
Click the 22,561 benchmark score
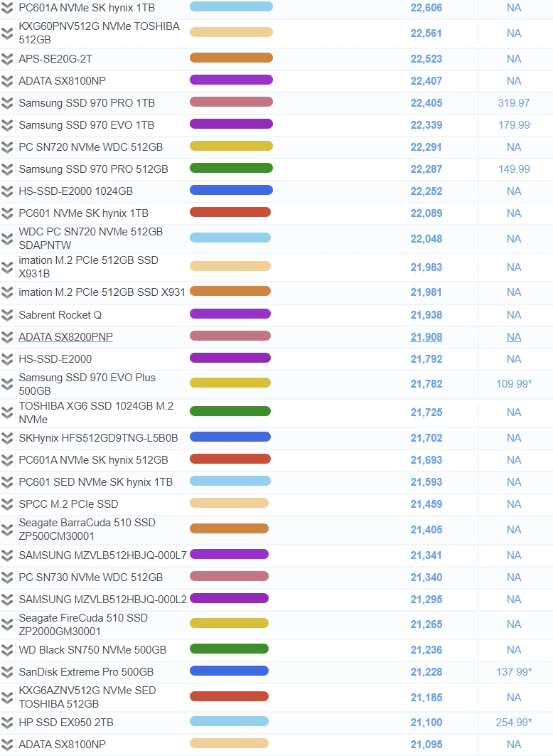coord(426,33)
